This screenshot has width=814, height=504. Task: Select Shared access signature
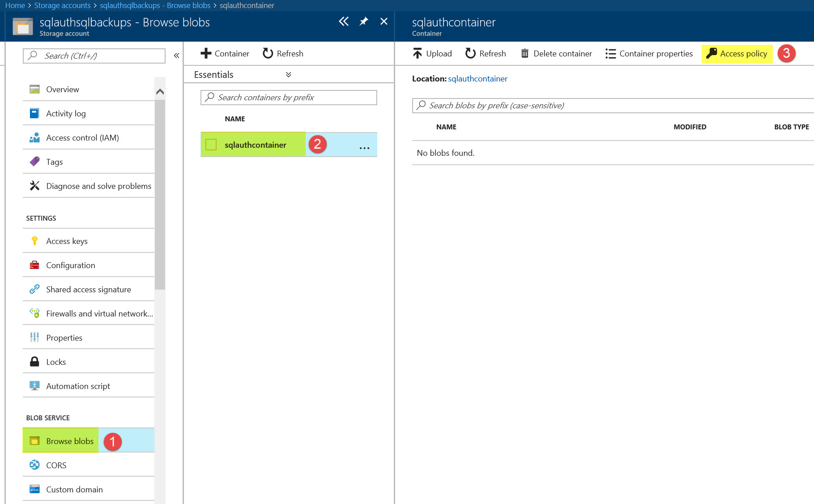coord(89,289)
